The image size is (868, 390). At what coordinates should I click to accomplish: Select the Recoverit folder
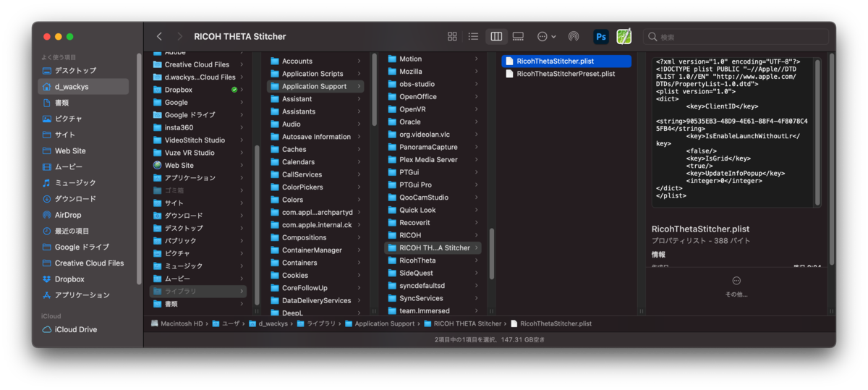pos(433,223)
